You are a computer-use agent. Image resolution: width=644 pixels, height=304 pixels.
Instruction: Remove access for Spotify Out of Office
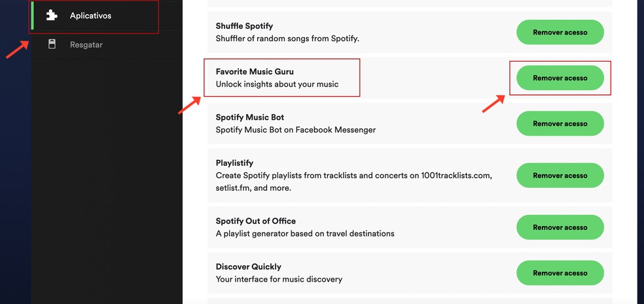point(560,227)
